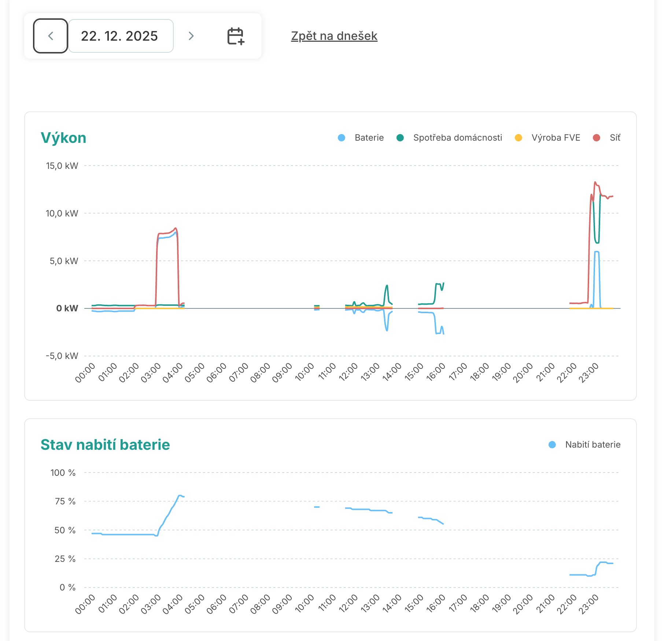The width and height of the screenshot is (672, 641).
Task: Follow the 'Zpět na dnešek' link
Action: 334,36
